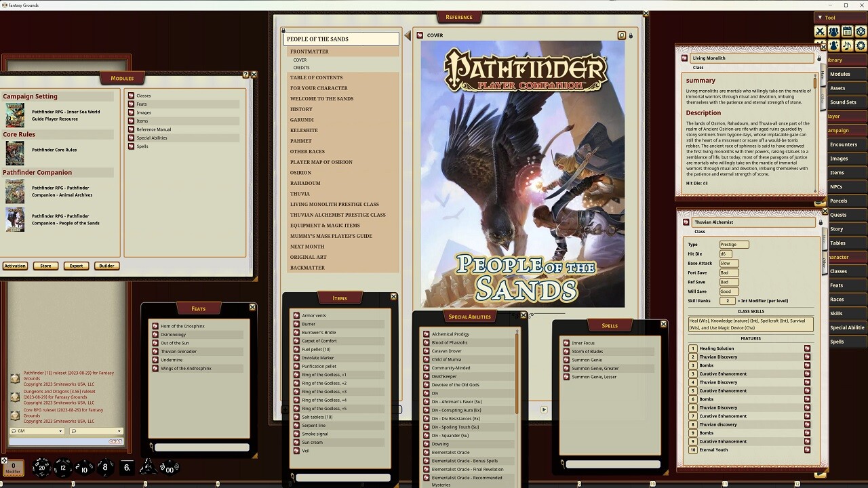Collapse the Tool panel with its triangle
The height and width of the screenshot is (488, 868).
820,17
